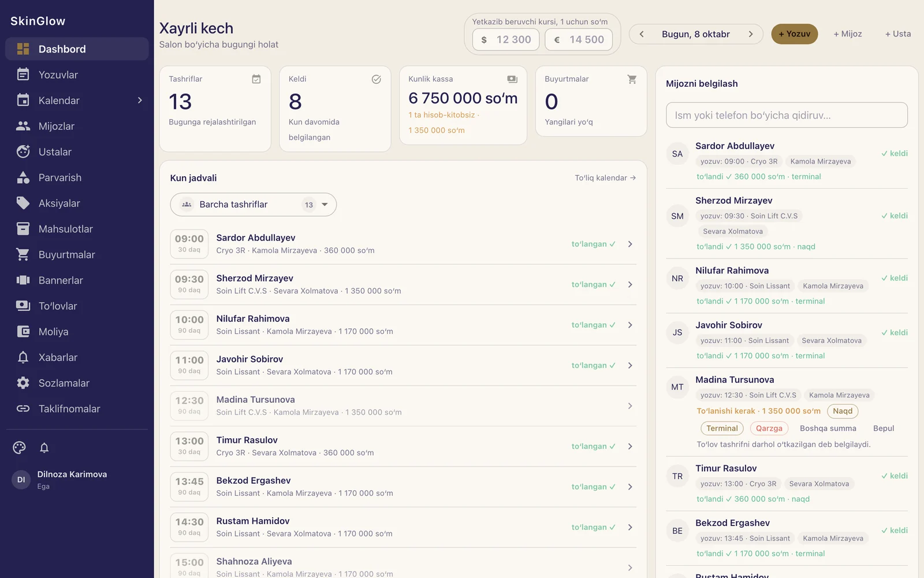Click the checkmark circle icon in Keldi card
924x578 pixels.
point(376,79)
